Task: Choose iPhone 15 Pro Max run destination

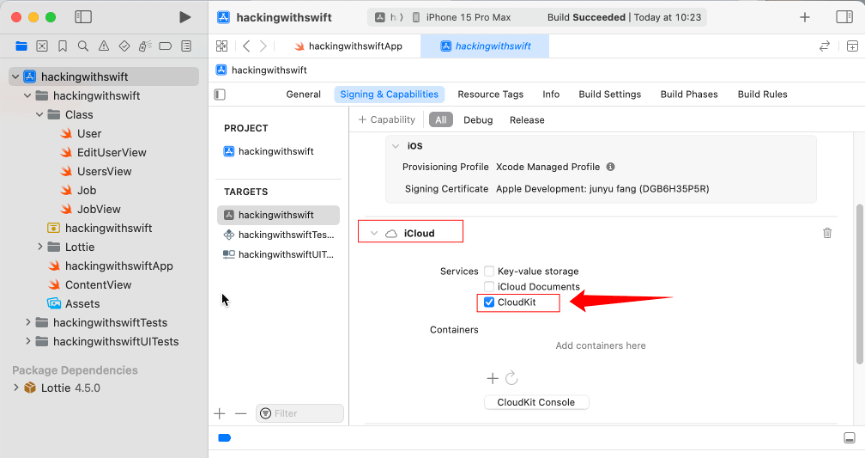Action: (x=462, y=17)
